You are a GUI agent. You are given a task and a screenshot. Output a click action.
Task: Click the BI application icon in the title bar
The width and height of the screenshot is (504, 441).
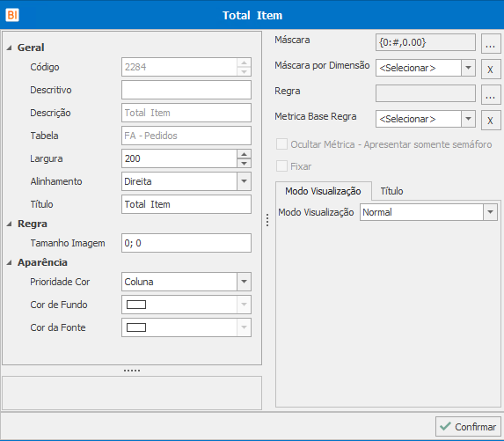click(12, 15)
